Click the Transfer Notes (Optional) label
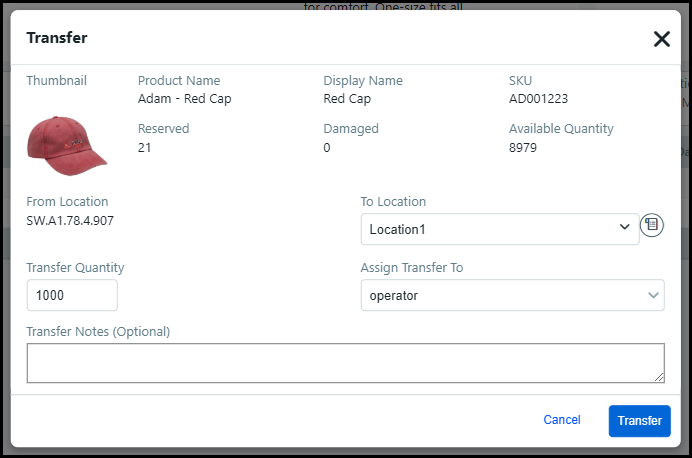 [98, 331]
